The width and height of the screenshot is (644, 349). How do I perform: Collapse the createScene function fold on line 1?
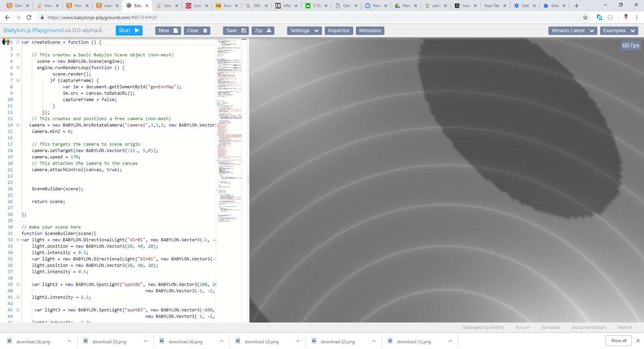point(18,42)
